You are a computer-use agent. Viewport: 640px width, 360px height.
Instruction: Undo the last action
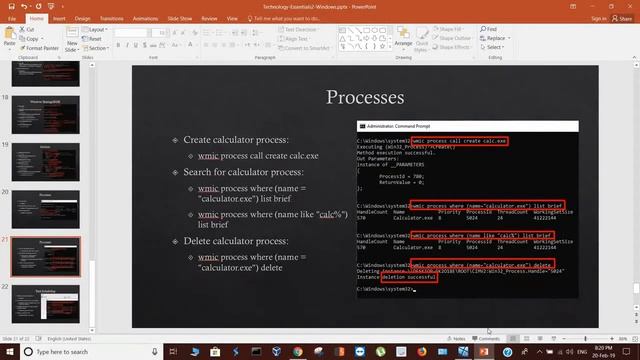pos(24,7)
